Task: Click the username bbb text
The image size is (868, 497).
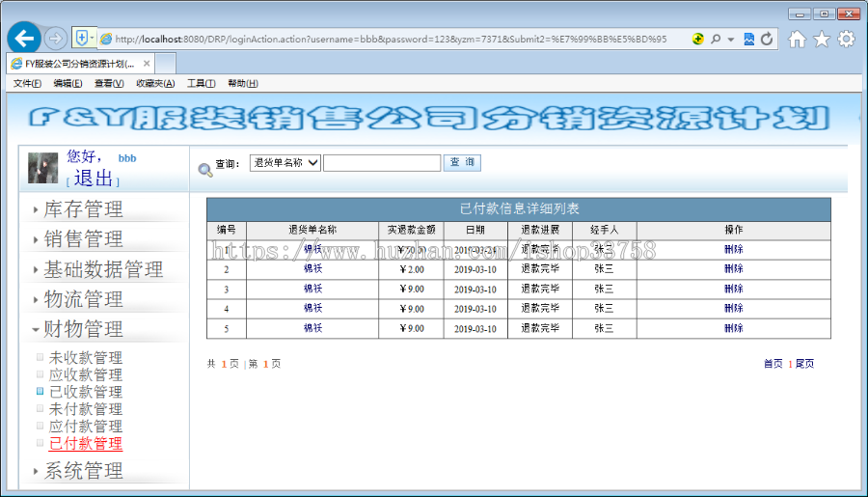Action: (x=126, y=158)
